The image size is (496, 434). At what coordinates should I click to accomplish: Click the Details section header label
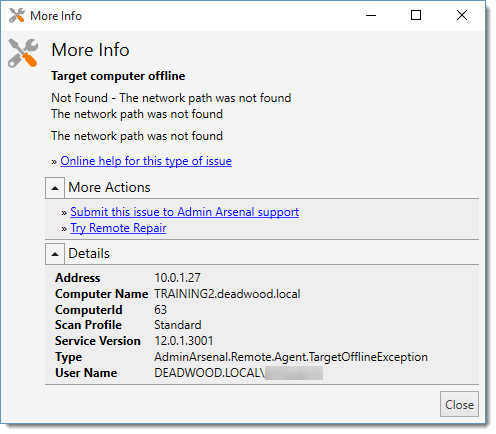pos(89,253)
